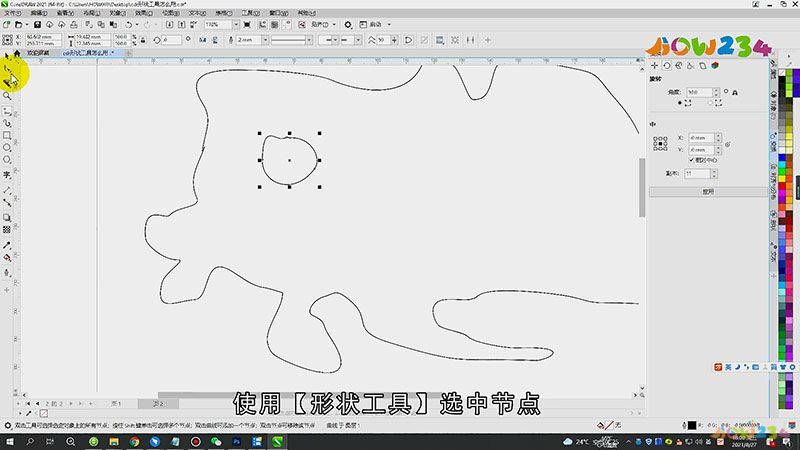Click the Import icon
This screenshot has width=800, height=450.
pyautogui.click(x=169, y=24)
